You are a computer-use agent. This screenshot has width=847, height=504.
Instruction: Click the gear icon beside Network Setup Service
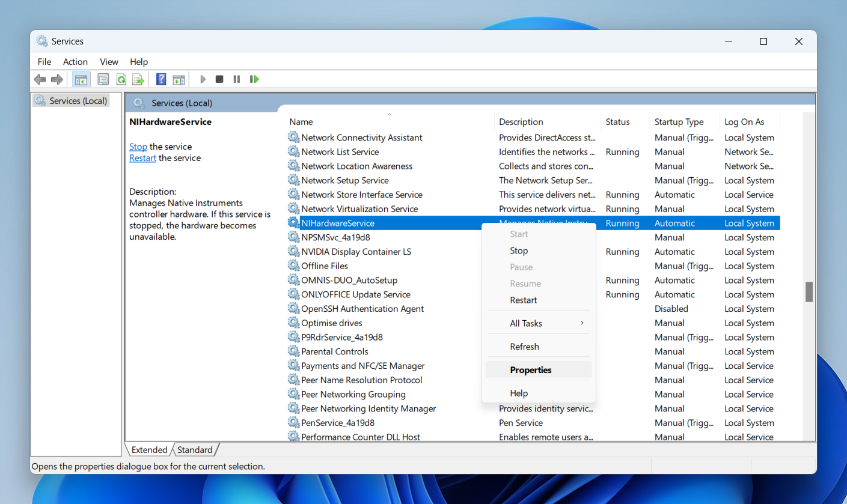coord(293,180)
